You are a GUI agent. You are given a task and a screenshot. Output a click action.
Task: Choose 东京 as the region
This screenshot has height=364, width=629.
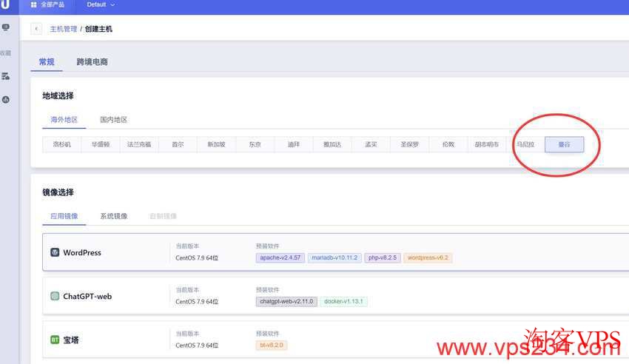[x=255, y=144]
